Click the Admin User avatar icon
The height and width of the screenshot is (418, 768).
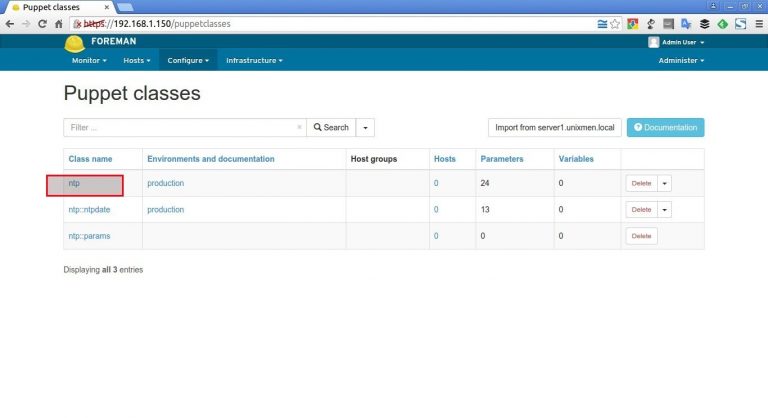653,42
